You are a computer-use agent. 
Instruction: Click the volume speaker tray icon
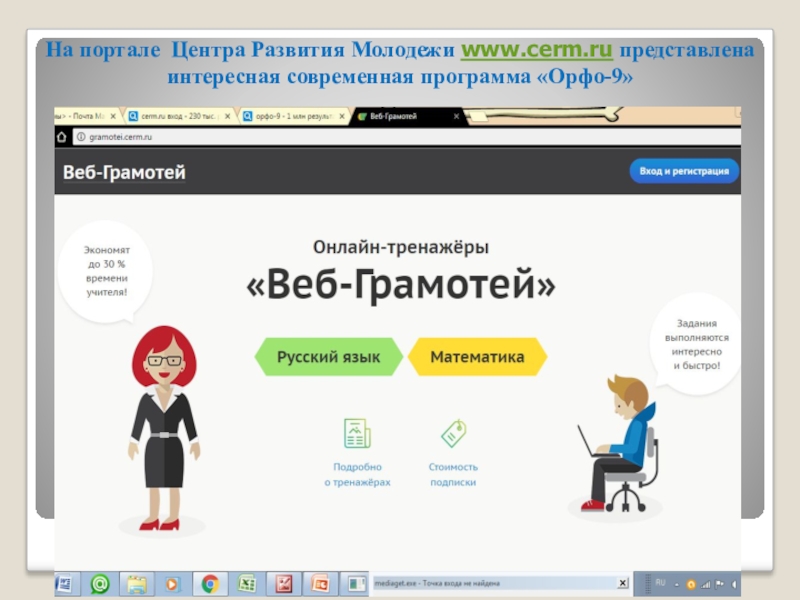pyautogui.click(x=734, y=585)
